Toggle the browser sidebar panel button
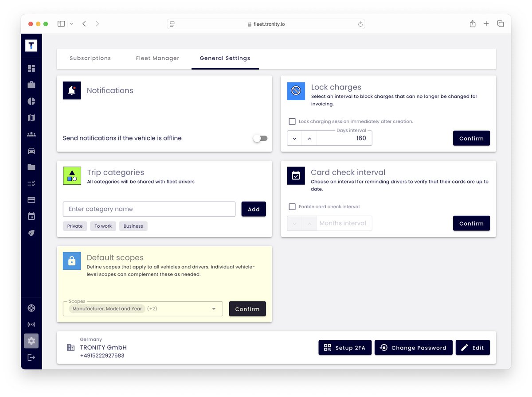Screen dimensions: 532x397 (62, 24)
